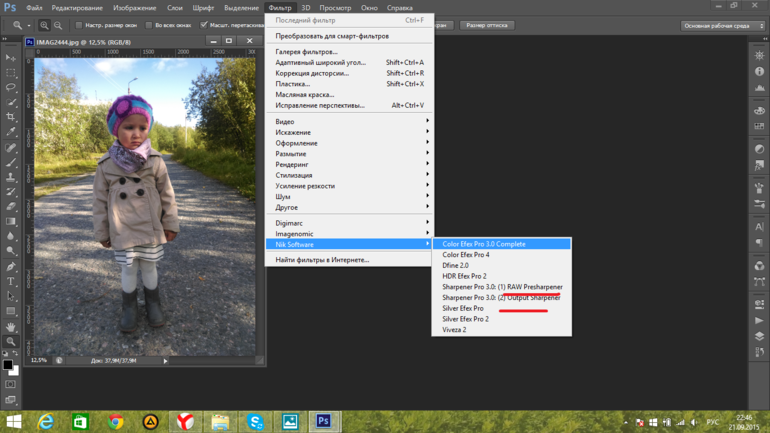This screenshot has width=770, height=433.
Task: Choose 'Color Efex Pro 4' filter
Action: [466, 255]
